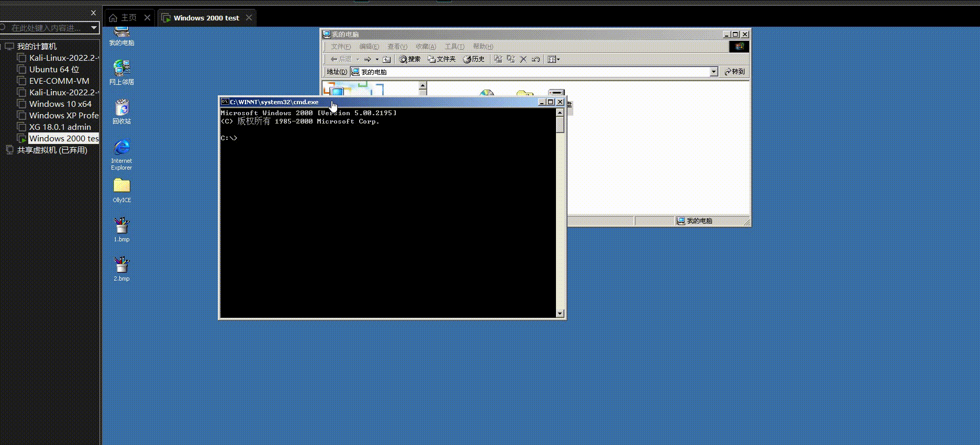Close the 主页 tab
980x445 pixels.
[147, 18]
